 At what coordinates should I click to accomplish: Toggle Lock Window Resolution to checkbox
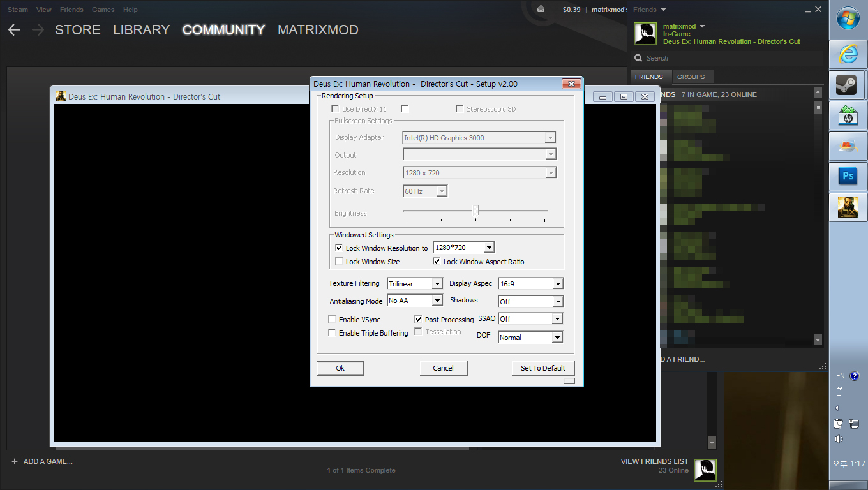click(x=339, y=248)
